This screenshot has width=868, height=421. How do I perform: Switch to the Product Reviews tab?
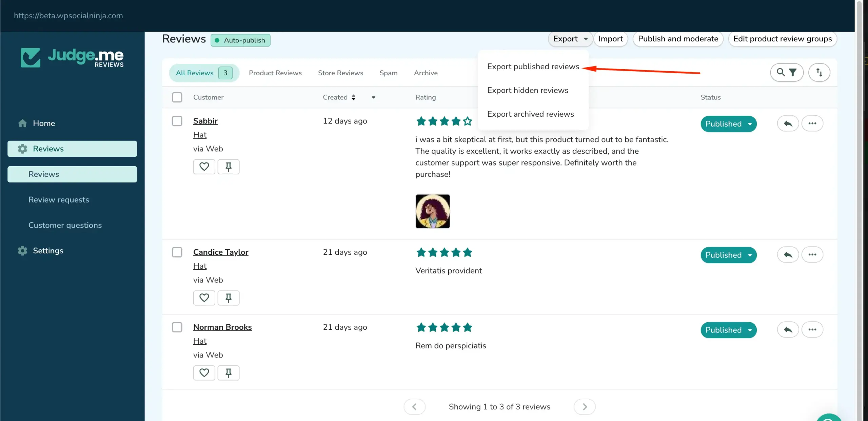click(x=275, y=73)
